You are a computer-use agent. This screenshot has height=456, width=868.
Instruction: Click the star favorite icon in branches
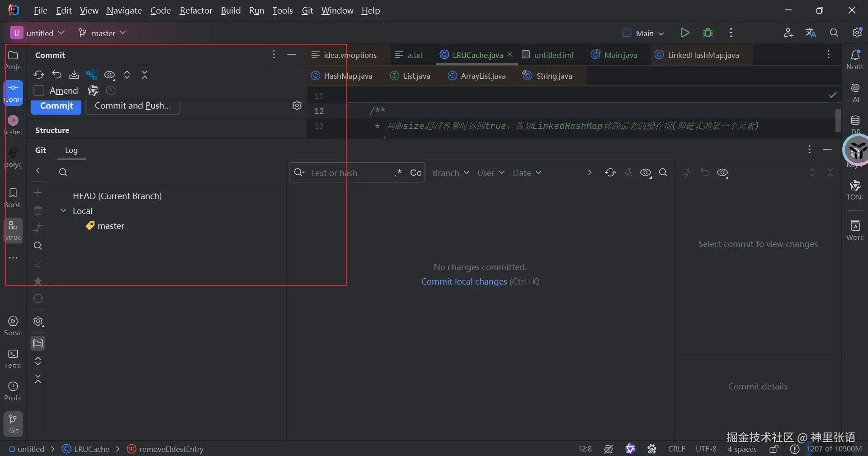point(38,281)
